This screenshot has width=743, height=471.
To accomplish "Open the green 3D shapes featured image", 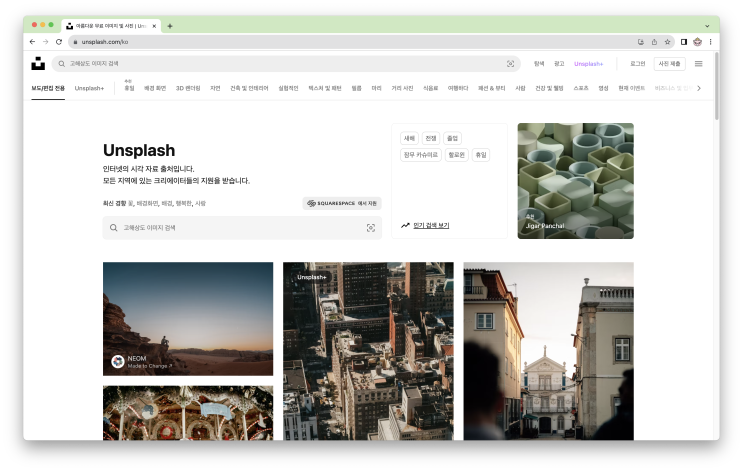I will (x=575, y=181).
